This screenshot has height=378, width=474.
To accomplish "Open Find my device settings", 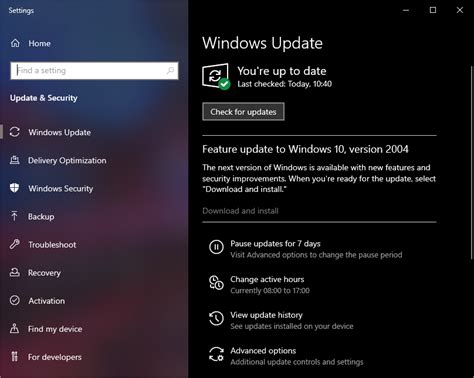I will 55,329.
